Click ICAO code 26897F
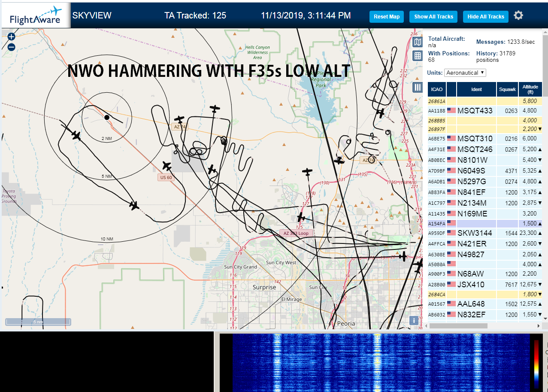The width and height of the screenshot is (548, 392). click(437, 129)
